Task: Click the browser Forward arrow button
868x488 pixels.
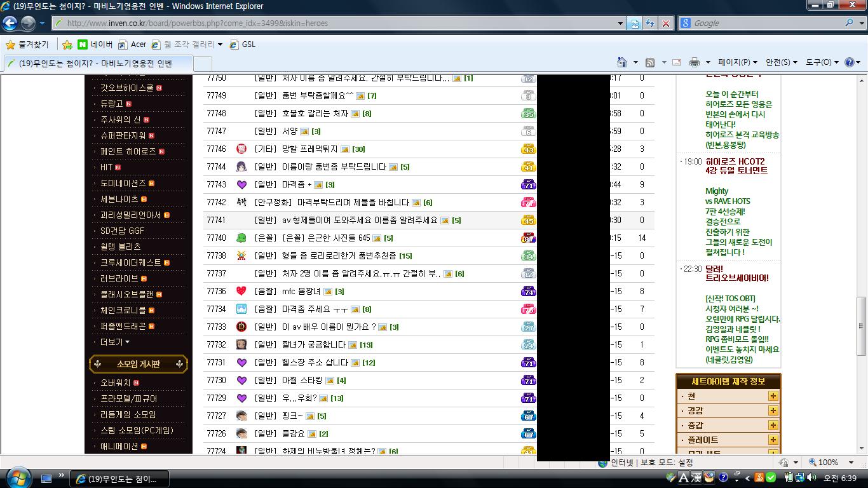Action: point(28,24)
